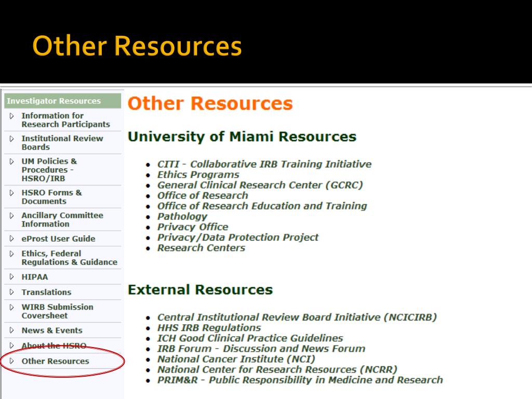Screen dimensions: 532x399
Task: Expand arrow beside Institutional Review Boards
Action: (11, 139)
